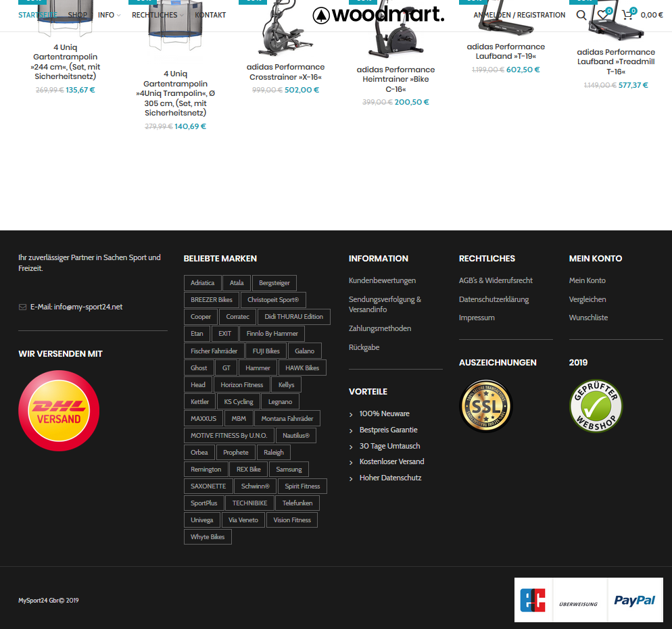Open Datenschutzerklärung footer link

click(x=494, y=299)
